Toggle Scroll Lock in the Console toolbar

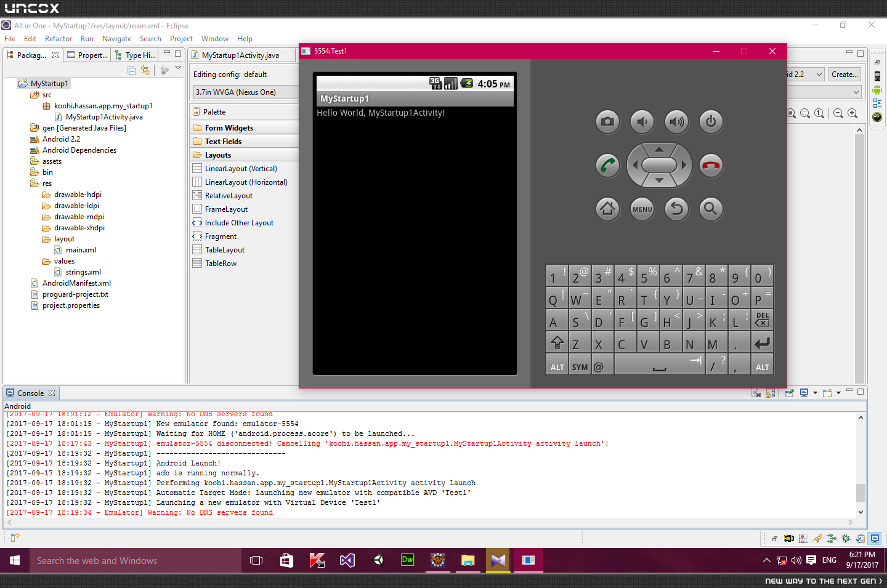point(771,393)
